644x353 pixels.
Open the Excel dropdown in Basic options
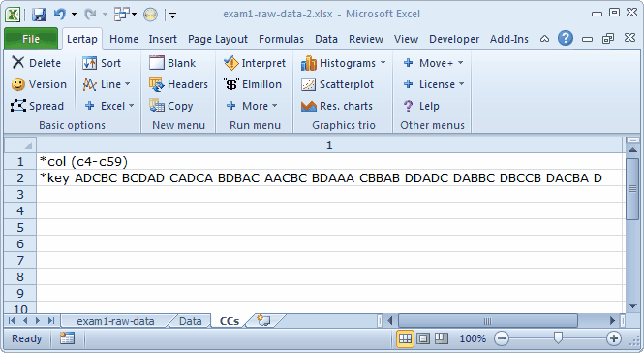(132, 106)
